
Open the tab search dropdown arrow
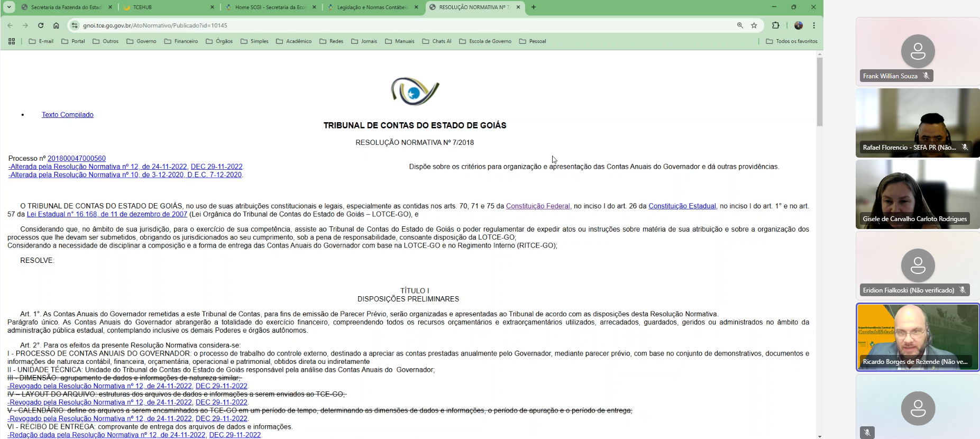click(x=9, y=7)
